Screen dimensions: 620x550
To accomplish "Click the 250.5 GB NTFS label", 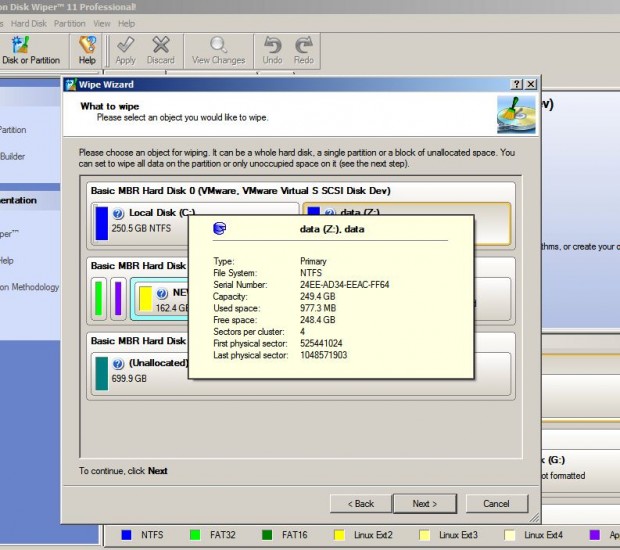I will tap(141, 228).
